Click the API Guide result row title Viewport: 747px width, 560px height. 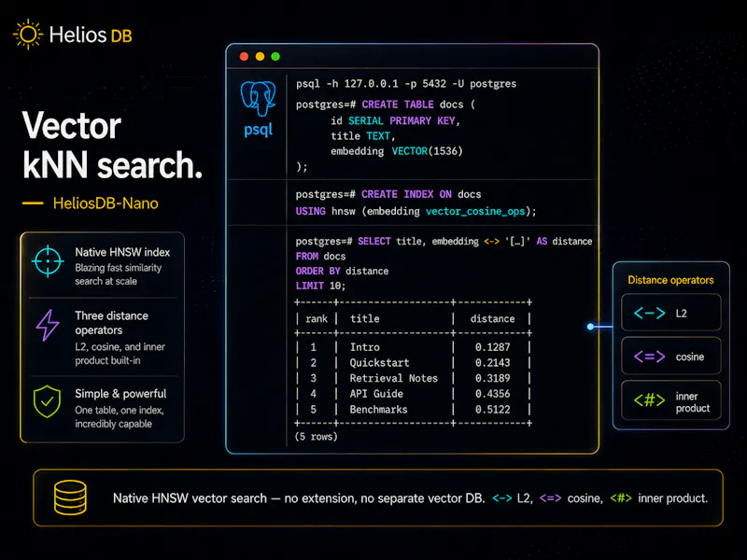point(376,394)
